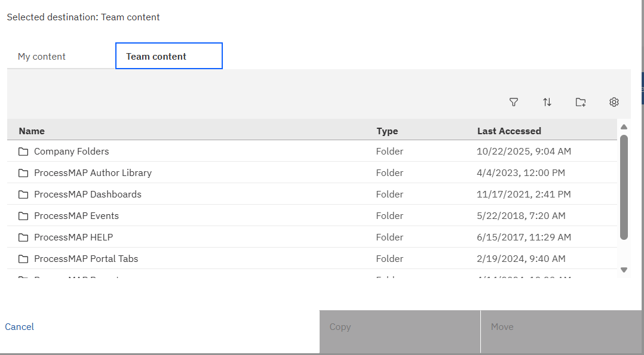Open the Company Folders folder

pos(72,152)
